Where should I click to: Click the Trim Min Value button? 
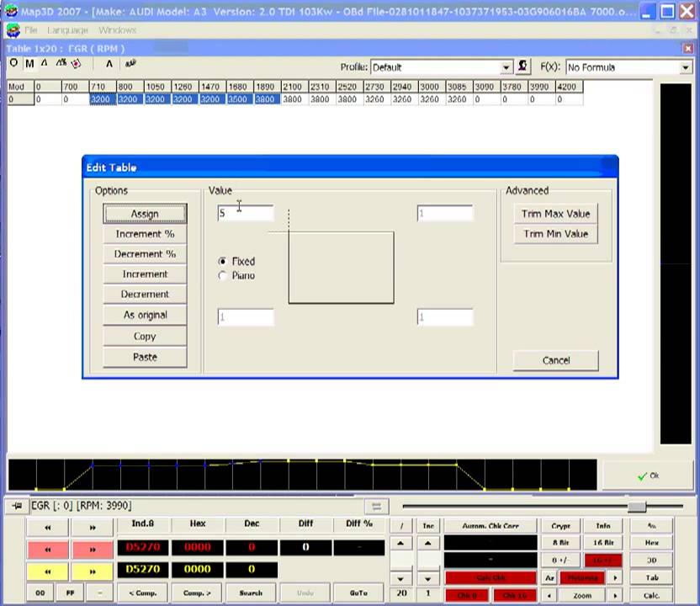point(556,234)
